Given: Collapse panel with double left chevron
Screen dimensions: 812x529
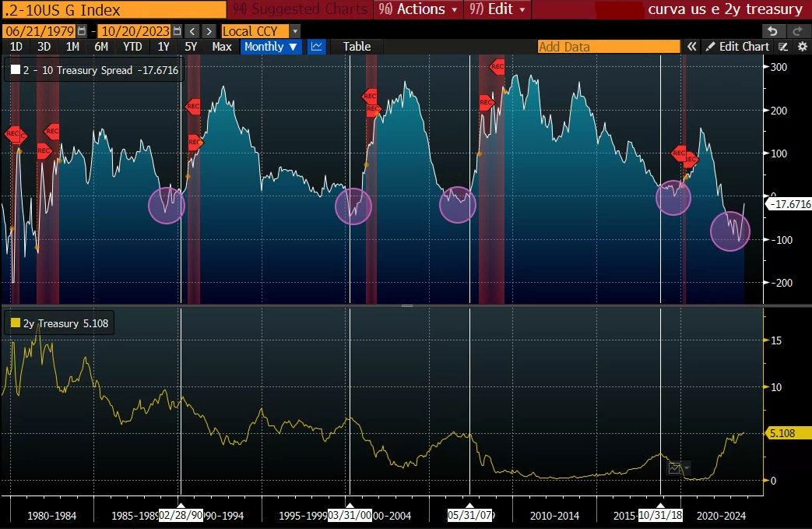Looking at the screenshot, I should (691, 47).
